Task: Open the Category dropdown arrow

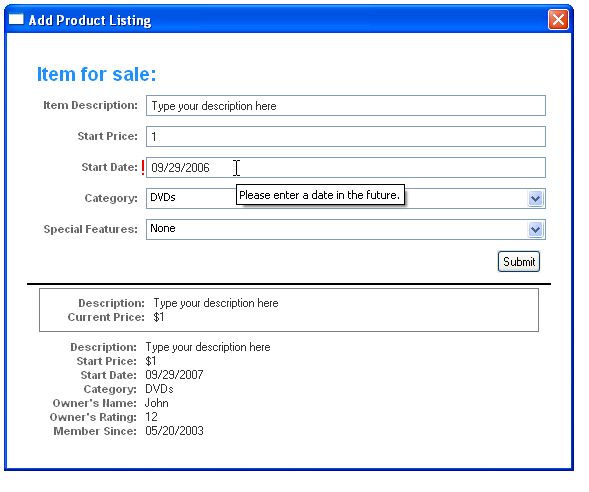Action: click(x=535, y=198)
